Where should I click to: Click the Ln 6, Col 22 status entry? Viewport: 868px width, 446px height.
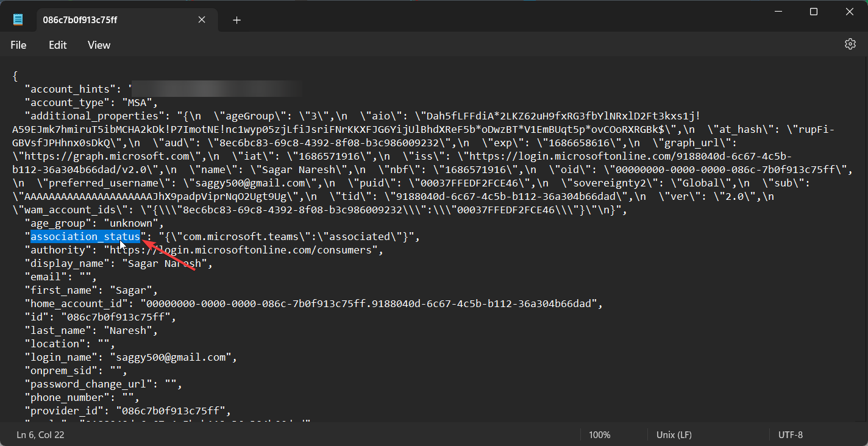tap(40, 435)
